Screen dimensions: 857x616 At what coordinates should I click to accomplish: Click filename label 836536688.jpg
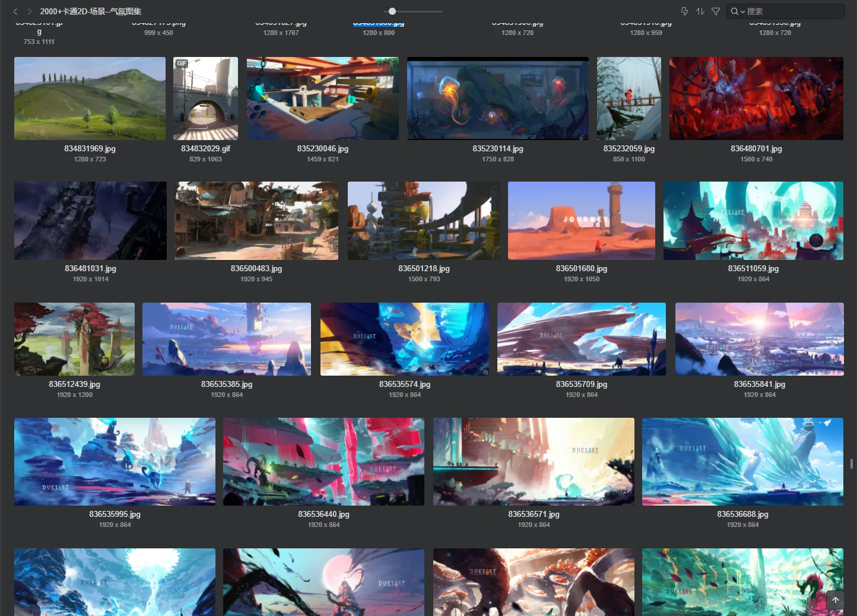pyautogui.click(x=742, y=515)
